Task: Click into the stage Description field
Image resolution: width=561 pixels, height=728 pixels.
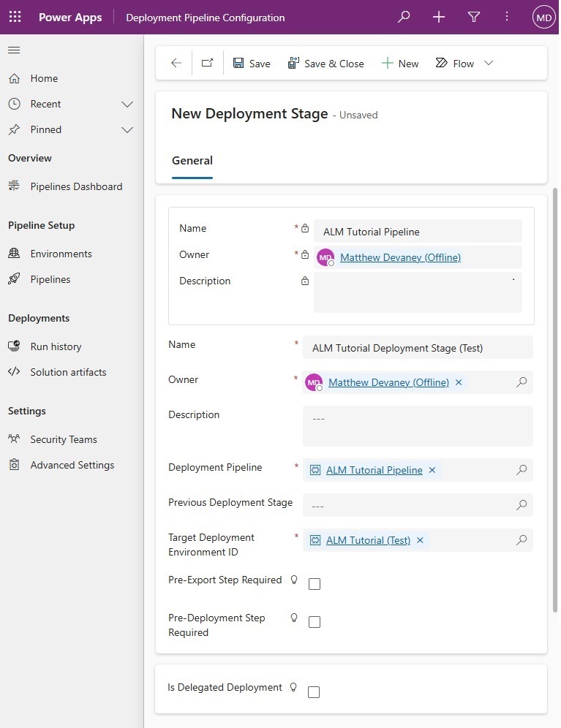Action: click(418, 426)
